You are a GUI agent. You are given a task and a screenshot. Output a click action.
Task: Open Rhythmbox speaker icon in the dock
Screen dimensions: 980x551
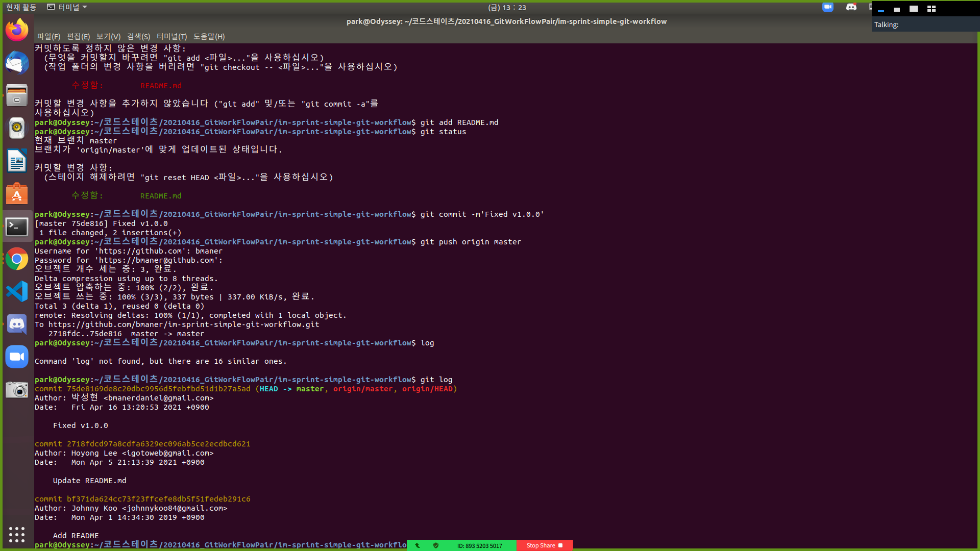tap(17, 128)
